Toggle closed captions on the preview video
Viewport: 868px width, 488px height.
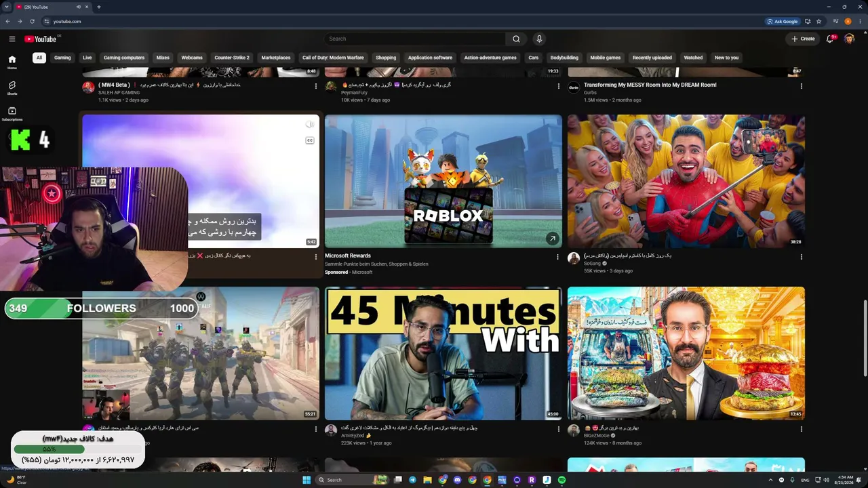pos(309,140)
